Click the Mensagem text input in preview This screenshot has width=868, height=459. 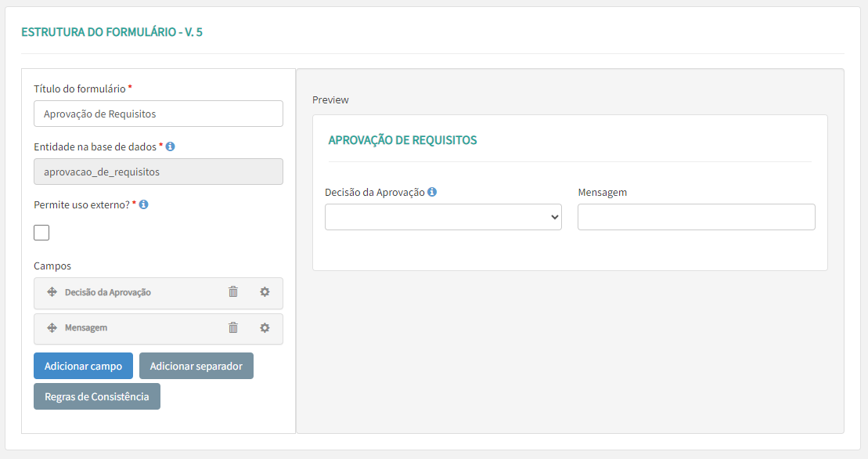click(696, 217)
